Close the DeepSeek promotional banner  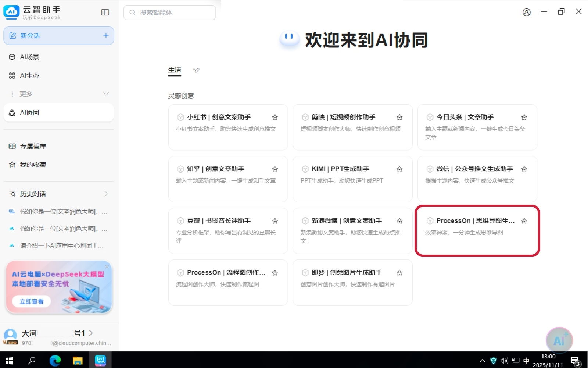coord(107,266)
